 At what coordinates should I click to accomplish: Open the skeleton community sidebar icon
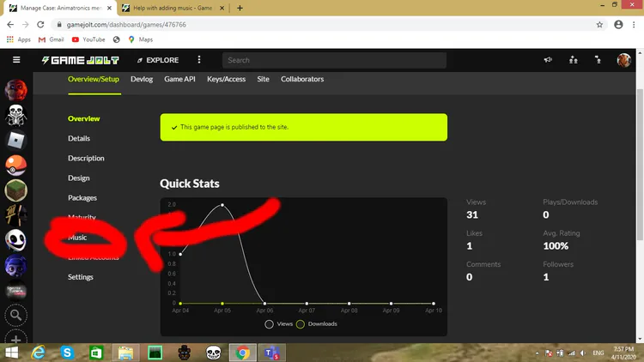(x=16, y=115)
